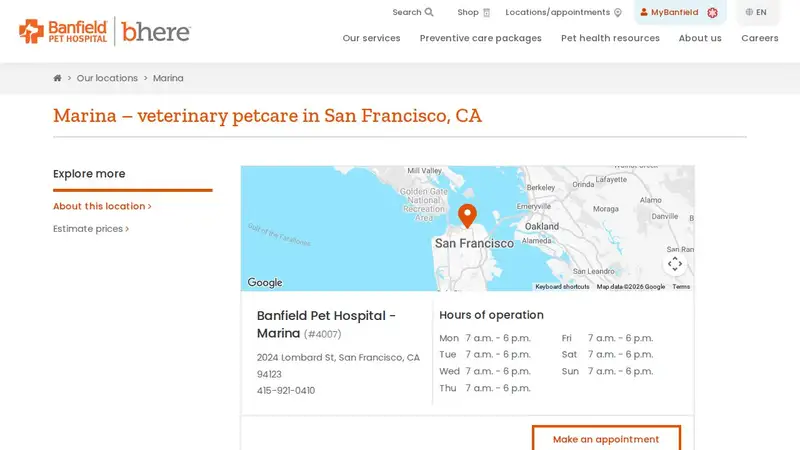This screenshot has width=800, height=450.
Task: Click the orange map marker pin
Action: [x=467, y=215]
